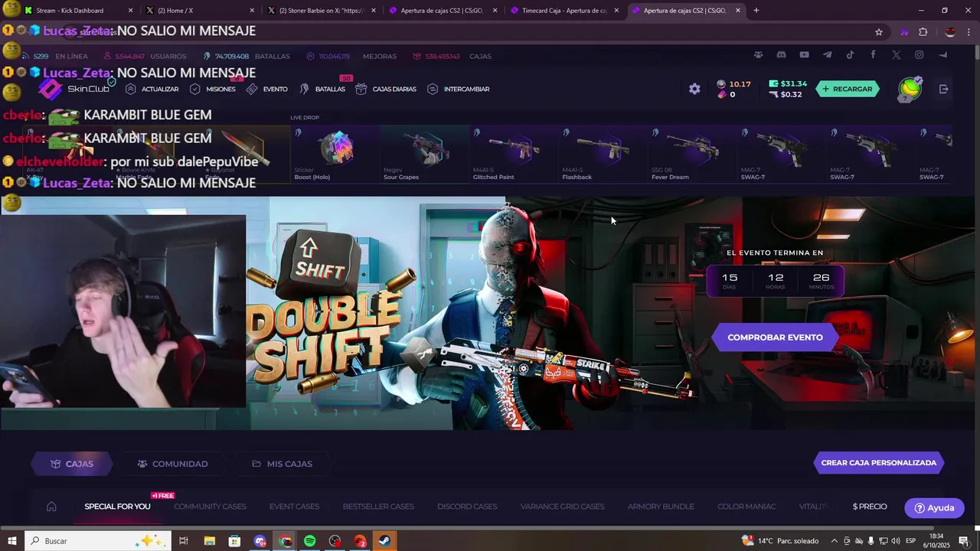
Task: Click the $31.34 wallet balance
Action: click(787, 84)
